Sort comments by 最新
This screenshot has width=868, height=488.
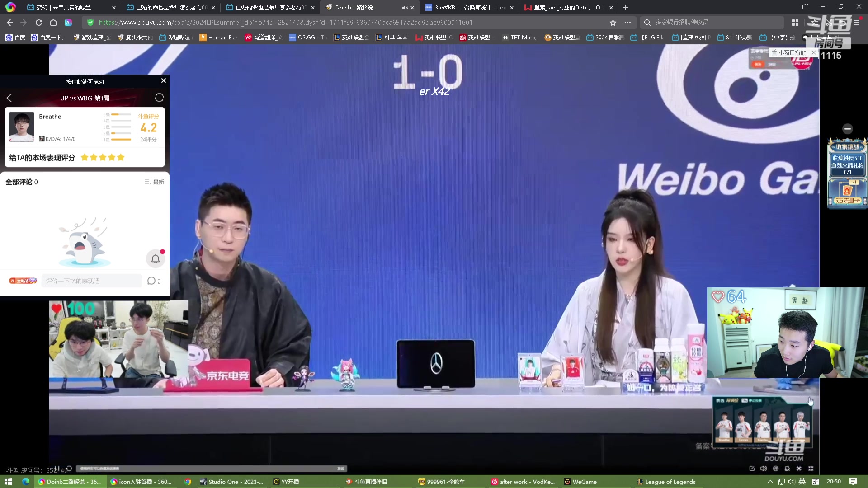point(155,182)
